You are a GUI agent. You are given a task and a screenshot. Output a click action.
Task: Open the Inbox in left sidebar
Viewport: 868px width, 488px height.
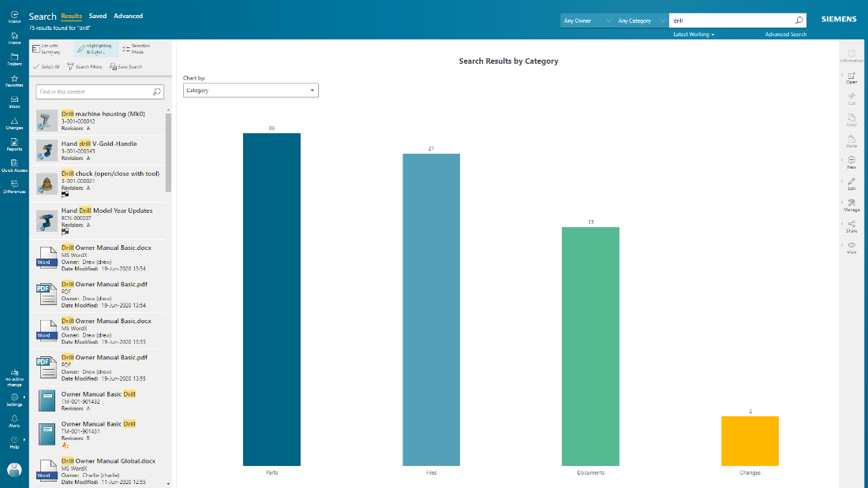click(14, 101)
